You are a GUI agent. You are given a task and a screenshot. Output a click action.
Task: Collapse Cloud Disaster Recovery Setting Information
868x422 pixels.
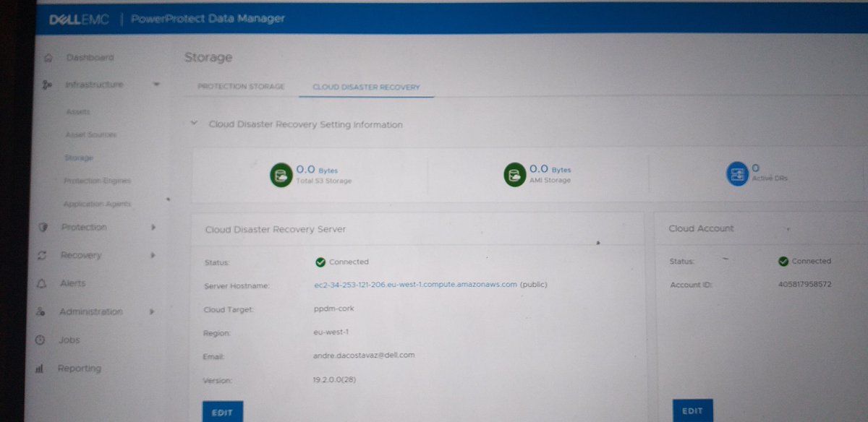[x=194, y=124]
